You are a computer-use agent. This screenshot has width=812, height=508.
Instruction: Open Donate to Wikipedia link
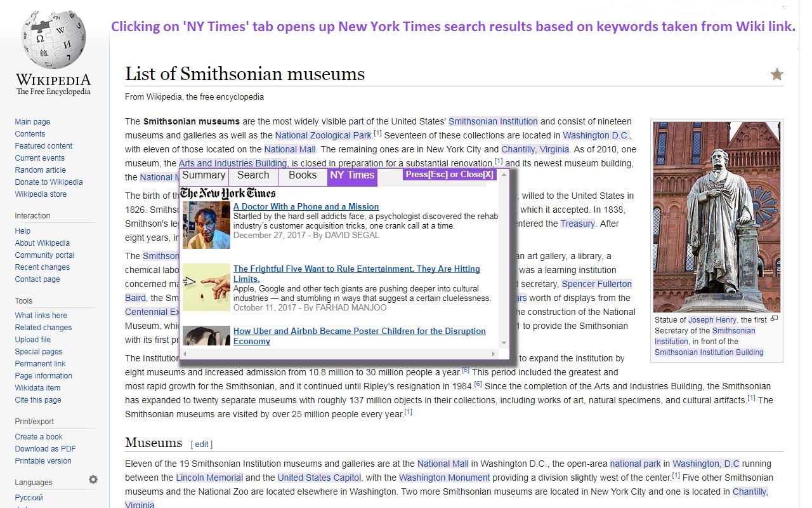(x=49, y=182)
